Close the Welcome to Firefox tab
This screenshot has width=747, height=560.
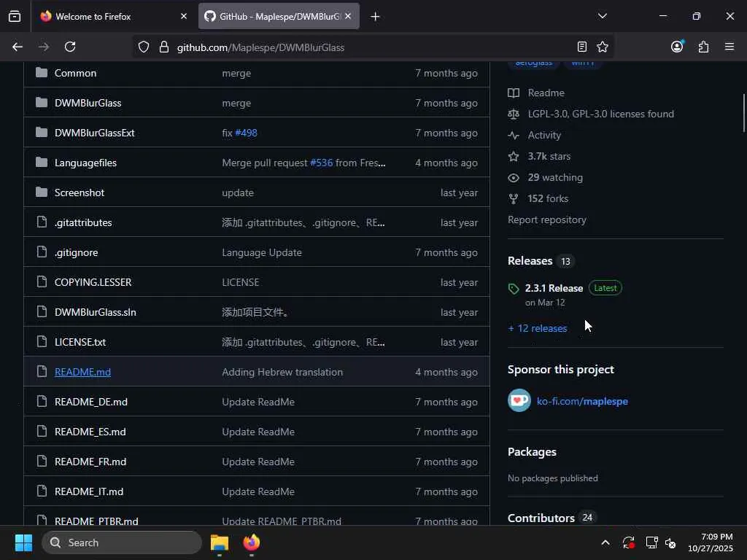[184, 16]
